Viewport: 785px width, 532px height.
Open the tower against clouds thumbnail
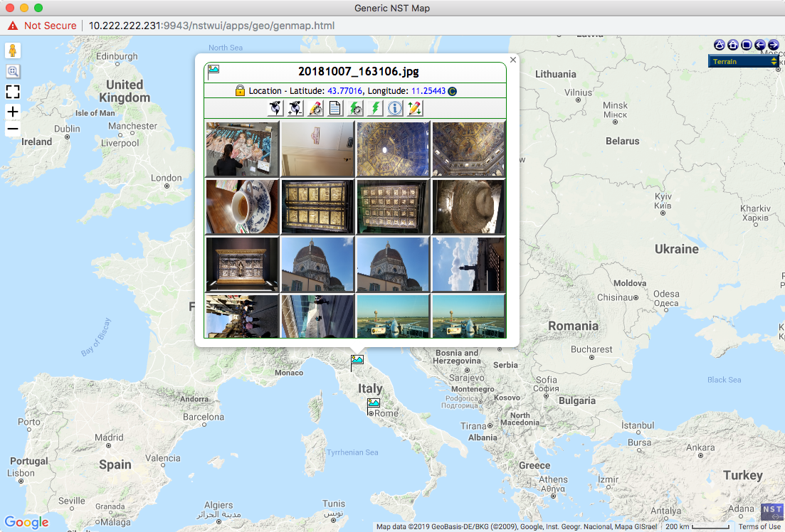coord(468,265)
